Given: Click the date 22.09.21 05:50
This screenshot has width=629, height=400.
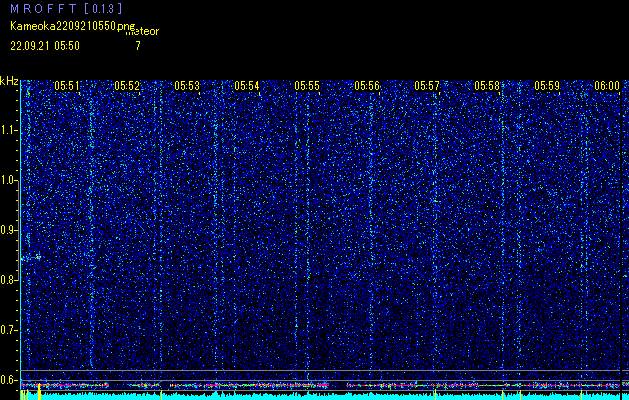Looking at the screenshot, I should coord(45,46).
